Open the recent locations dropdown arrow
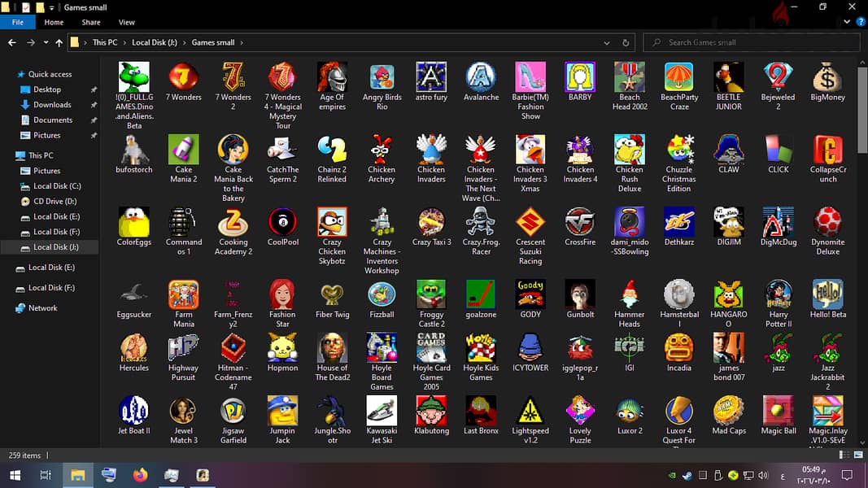Image resolution: width=868 pixels, height=488 pixels. [x=46, y=42]
